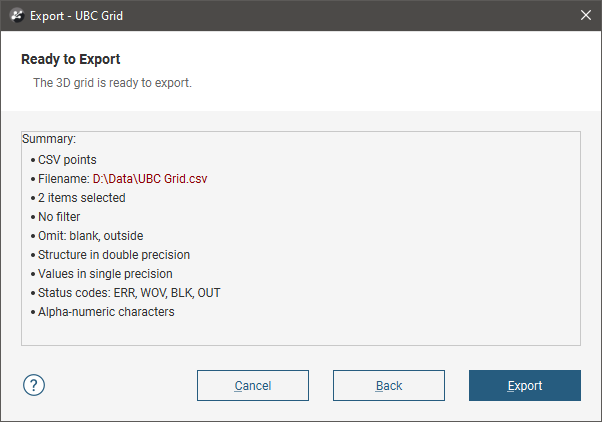
Task: Click the Export button
Action: 524,386
